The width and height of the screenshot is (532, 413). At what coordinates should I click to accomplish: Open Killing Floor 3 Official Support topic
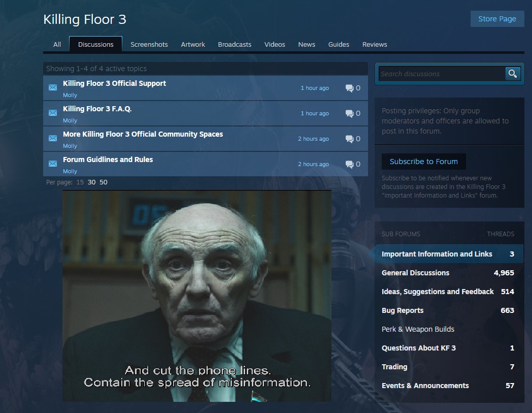pyautogui.click(x=114, y=83)
